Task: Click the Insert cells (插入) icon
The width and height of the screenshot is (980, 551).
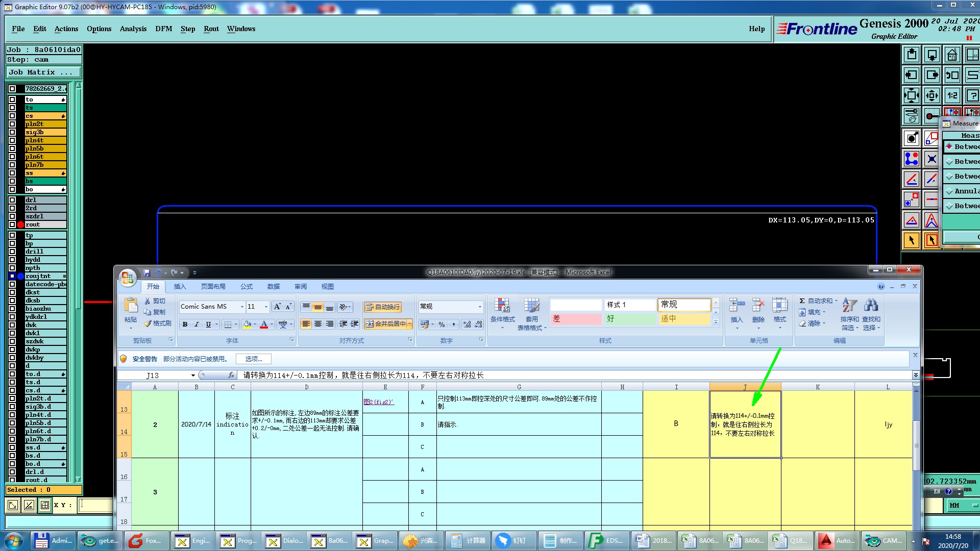Action: click(737, 306)
